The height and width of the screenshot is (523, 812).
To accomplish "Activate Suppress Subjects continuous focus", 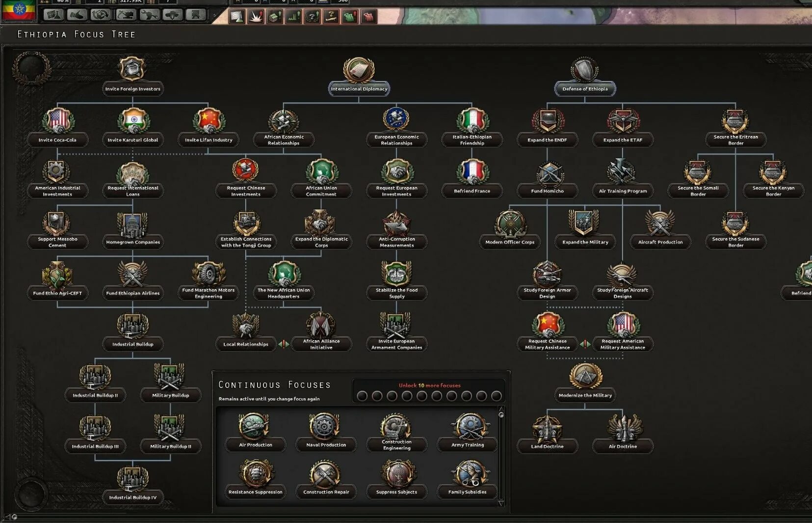I will tap(396, 479).
